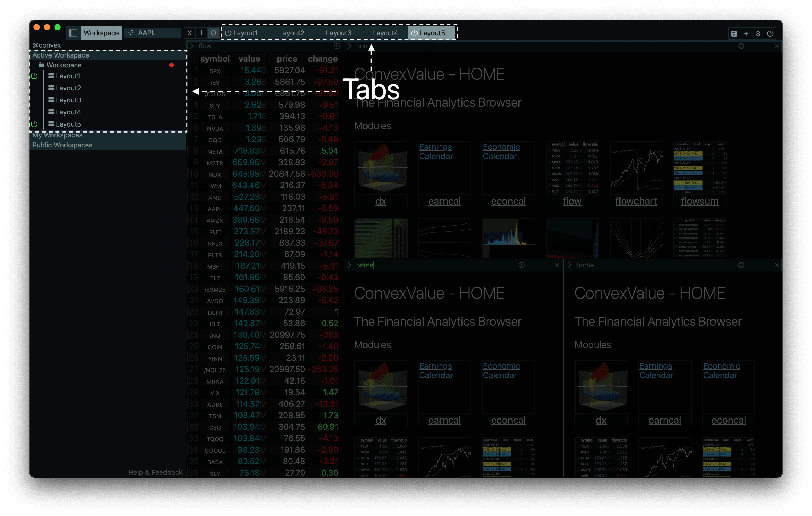Select the O mode button
Viewport: 812px width, 516px height.
click(213, 33)
